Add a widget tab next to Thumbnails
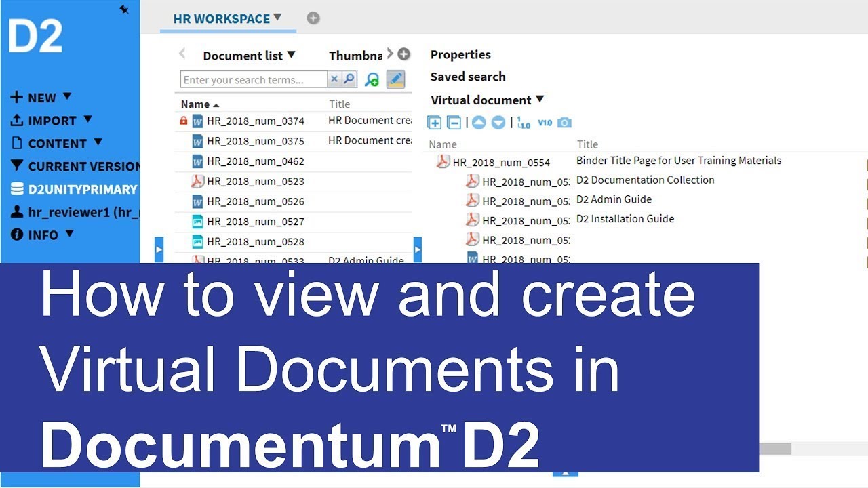This screenshot has width=868, height=488. pos(403,54)
